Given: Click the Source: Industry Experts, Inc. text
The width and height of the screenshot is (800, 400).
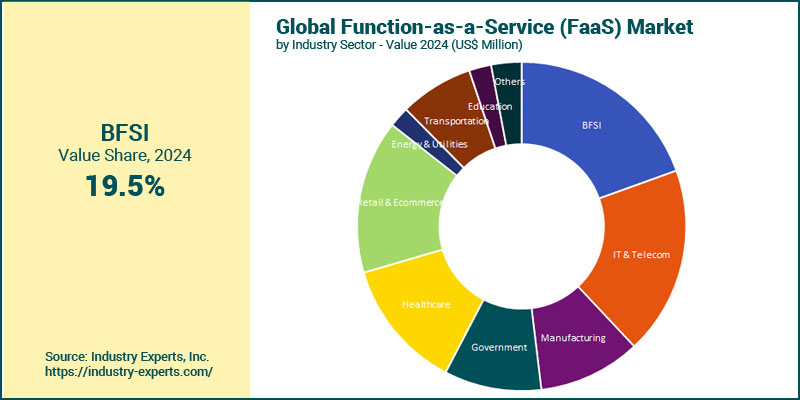Looking at the screenshot, I should pos(127,357).
